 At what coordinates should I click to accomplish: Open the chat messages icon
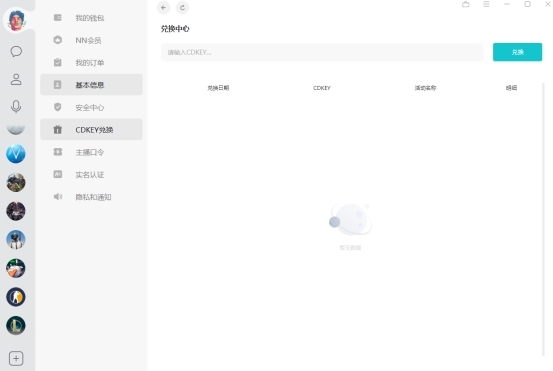point(16,51)
